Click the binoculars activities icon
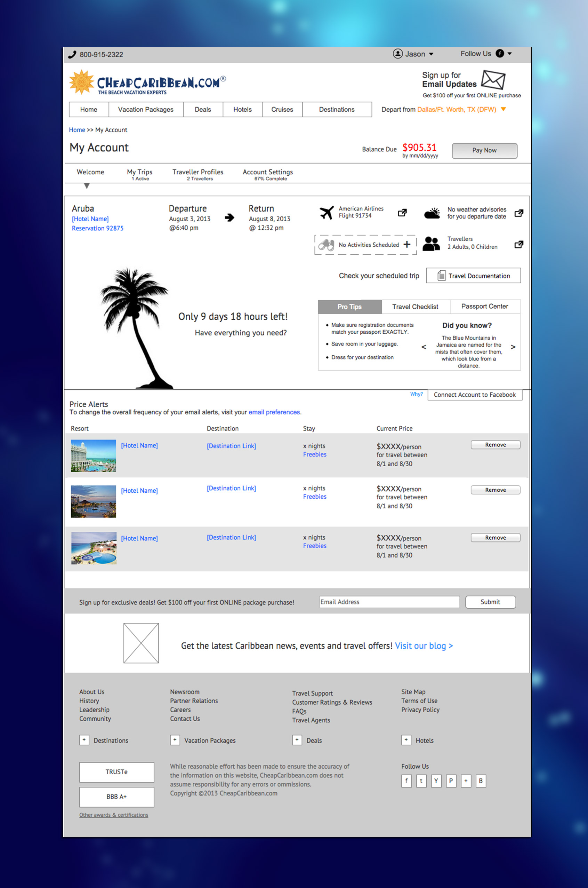Viewport: 588px width, 888px height. [326, 245]
